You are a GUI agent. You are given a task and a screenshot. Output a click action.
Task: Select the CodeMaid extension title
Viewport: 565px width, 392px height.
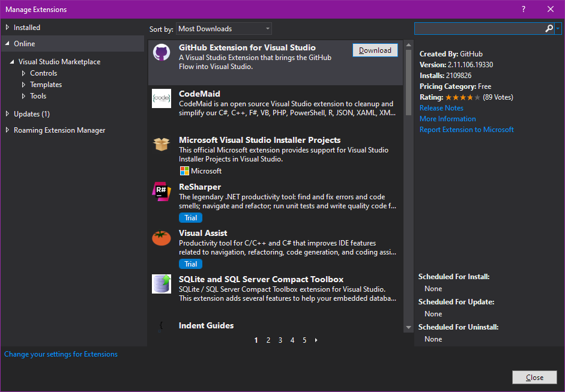pyautogui.click(x=199, y=94)
